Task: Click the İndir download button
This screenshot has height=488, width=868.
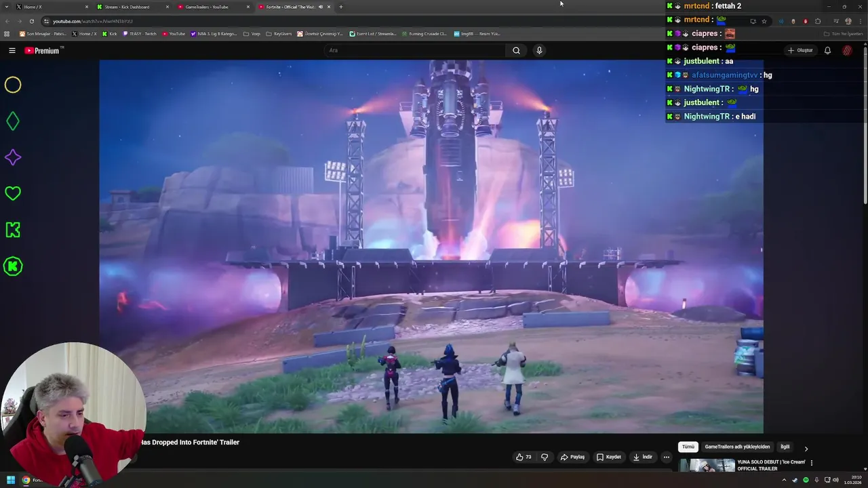Action: pos(643,457)
